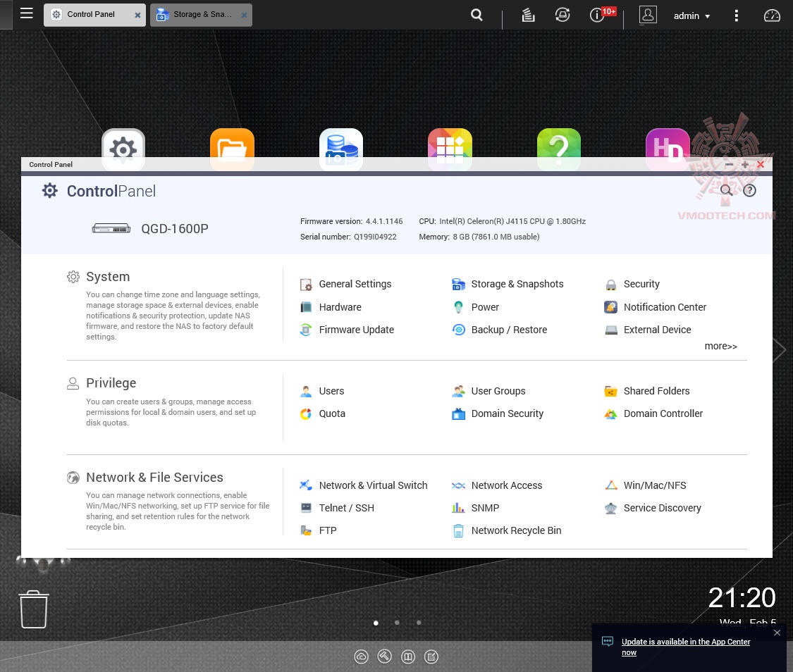Click the desktop clock showing 21:20
793x672 pixels.
[x=742, y=598]
